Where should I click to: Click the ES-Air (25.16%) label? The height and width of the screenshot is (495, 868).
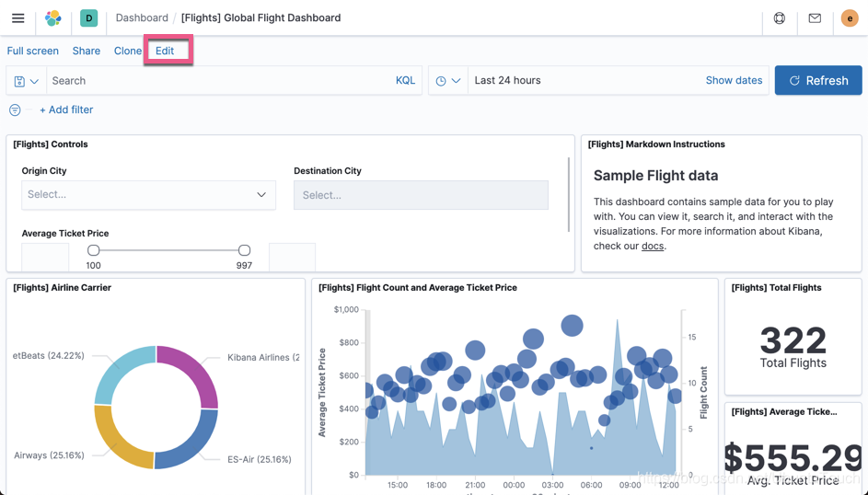tap(259, 459)
